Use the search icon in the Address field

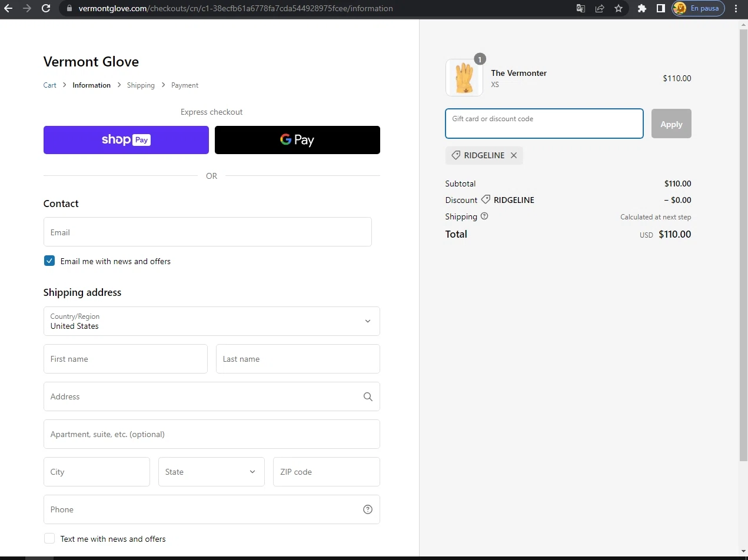pos(368,396)
